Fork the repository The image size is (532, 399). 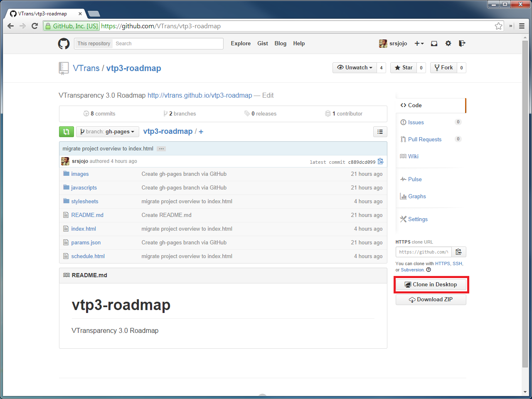coord(443,68)
